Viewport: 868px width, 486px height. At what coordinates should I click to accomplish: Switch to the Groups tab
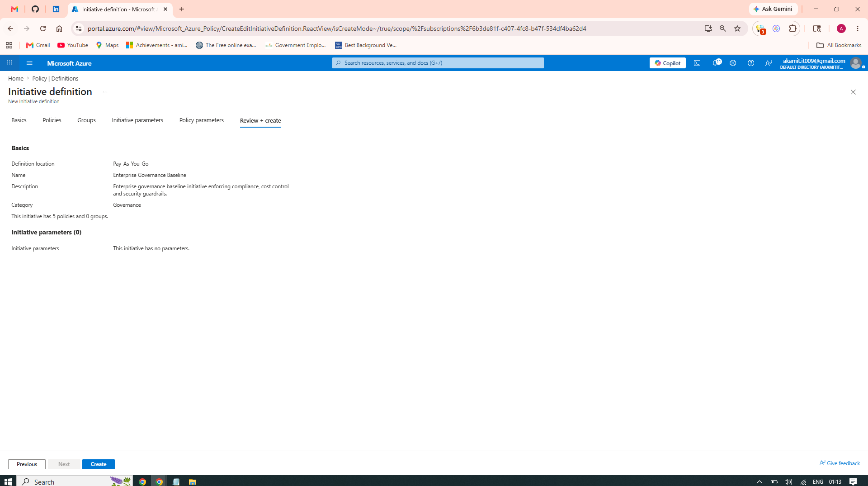(x=86, y=120)
